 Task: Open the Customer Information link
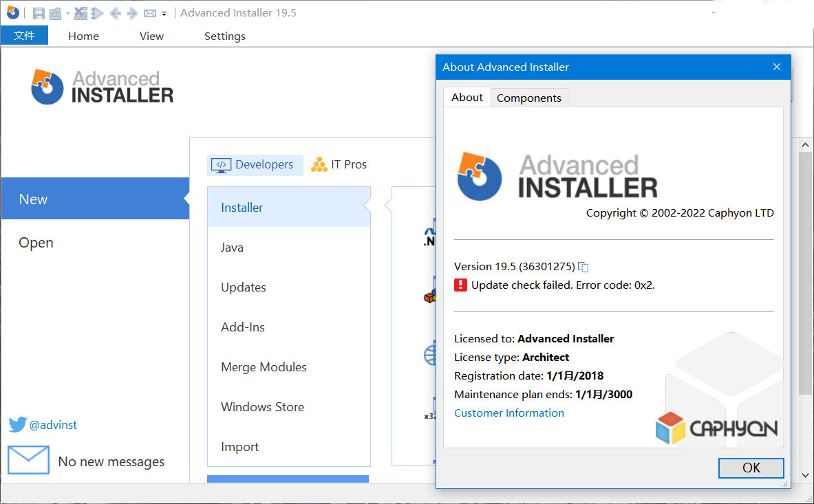(x=509, y=413)
